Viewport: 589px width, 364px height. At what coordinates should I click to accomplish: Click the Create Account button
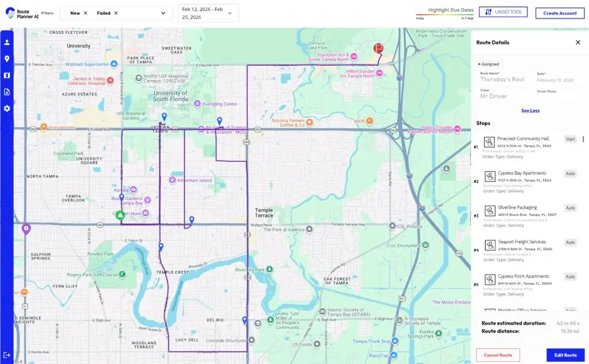(560, 13)
